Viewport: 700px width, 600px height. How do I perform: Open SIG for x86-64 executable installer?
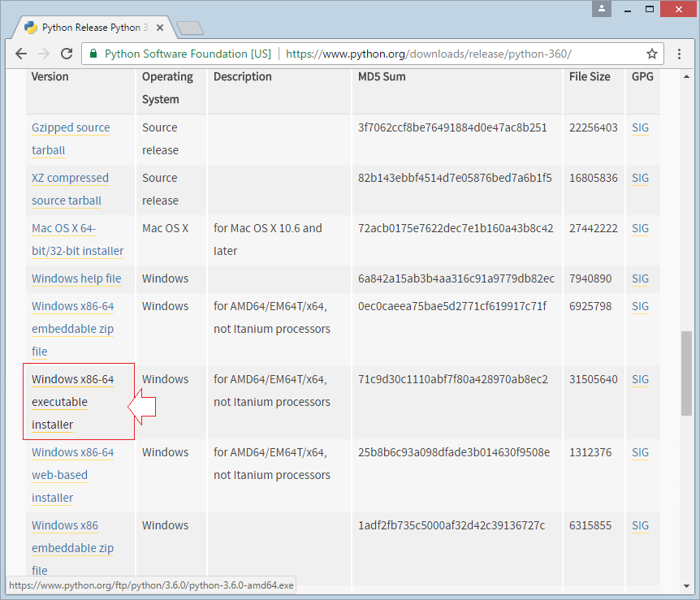[x=640, y=379]
